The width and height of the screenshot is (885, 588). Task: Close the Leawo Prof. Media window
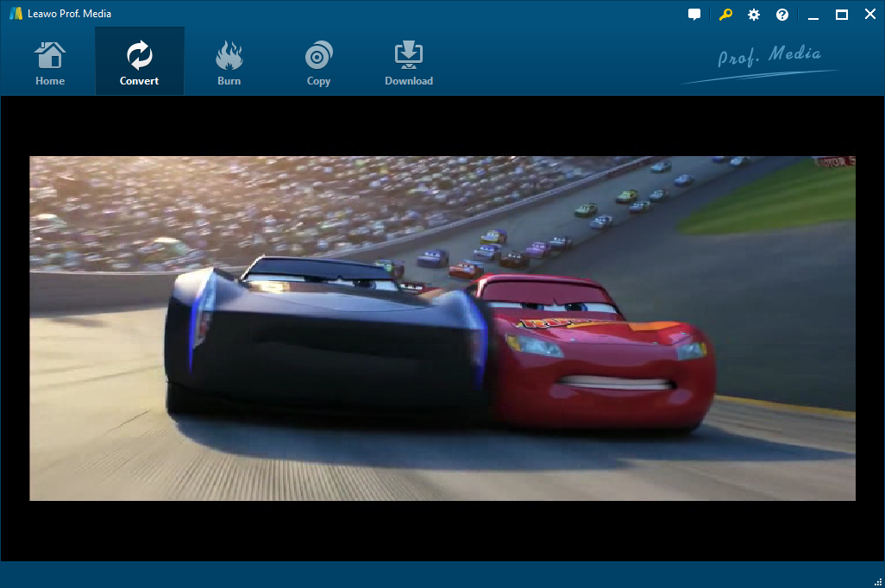(x=870, y=14)
